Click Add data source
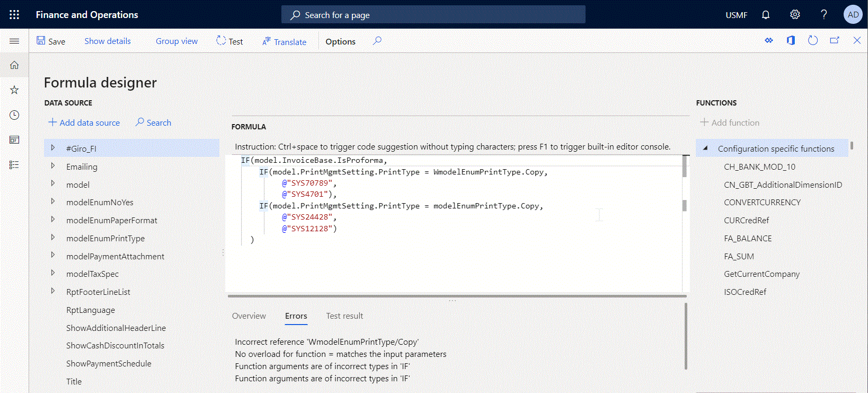The width and height of the screenshot is (868, 393). pyautogui.click(x=84, y=123)
